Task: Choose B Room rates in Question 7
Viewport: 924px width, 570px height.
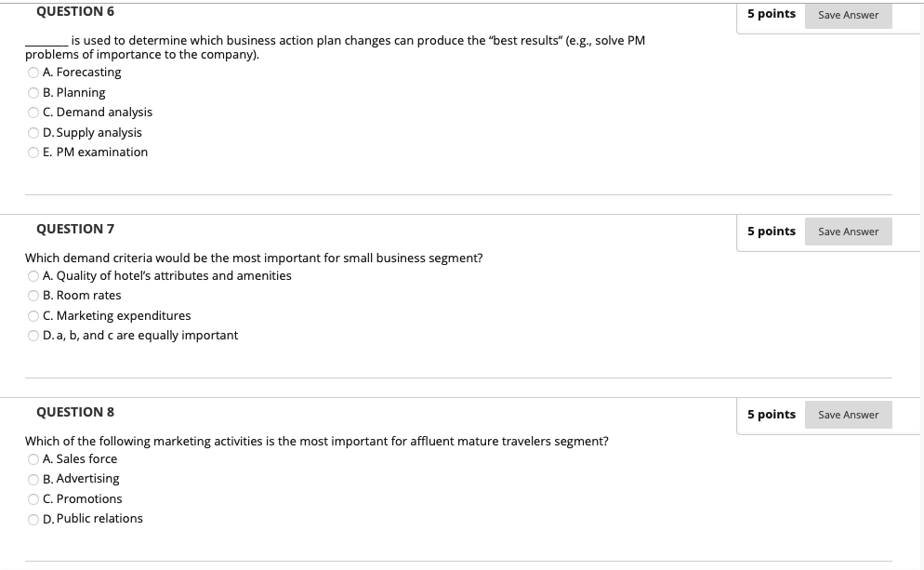Action: click(x=33, y=296)
